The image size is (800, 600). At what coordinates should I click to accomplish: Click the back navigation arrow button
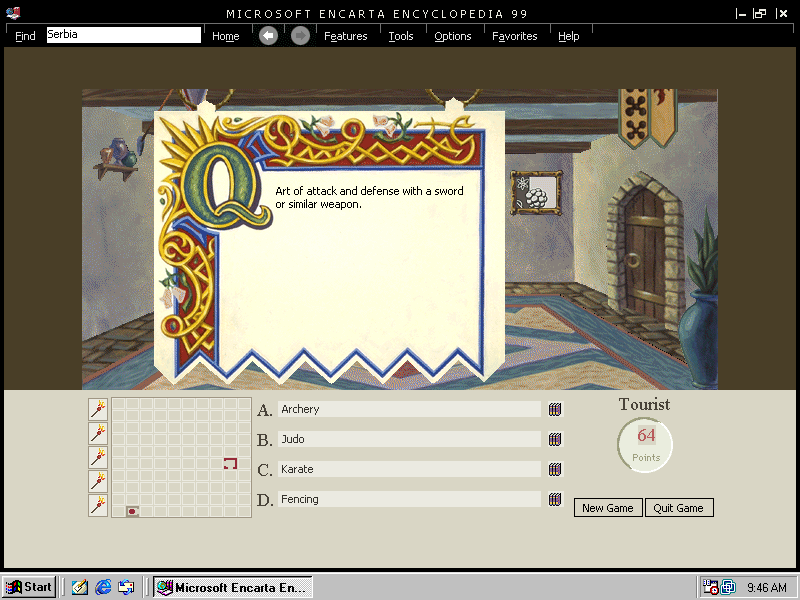pos(268,36)
